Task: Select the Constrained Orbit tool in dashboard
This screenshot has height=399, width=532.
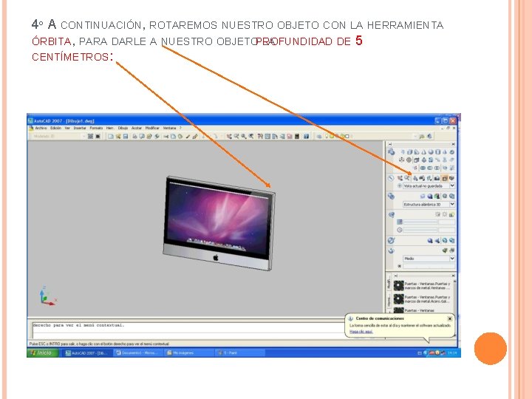Action: coord(415,178)
